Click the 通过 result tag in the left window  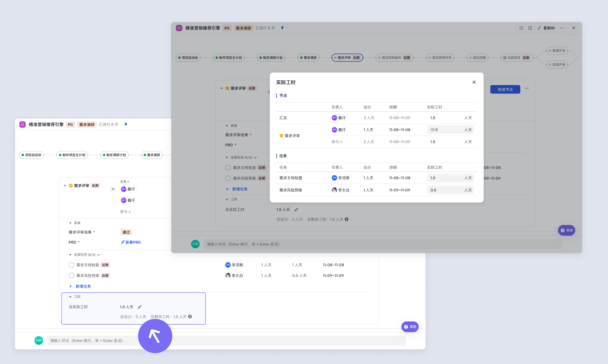[x=126, y=232]
